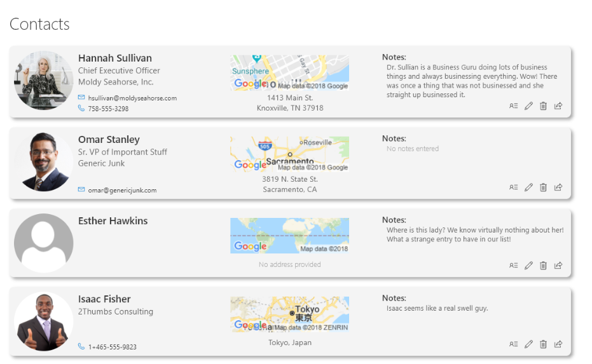This screenshot has height=364, width=592.
Task: Click Isaac Fisher's phone number 1-465-555-9823
Action: coord(113,347)
